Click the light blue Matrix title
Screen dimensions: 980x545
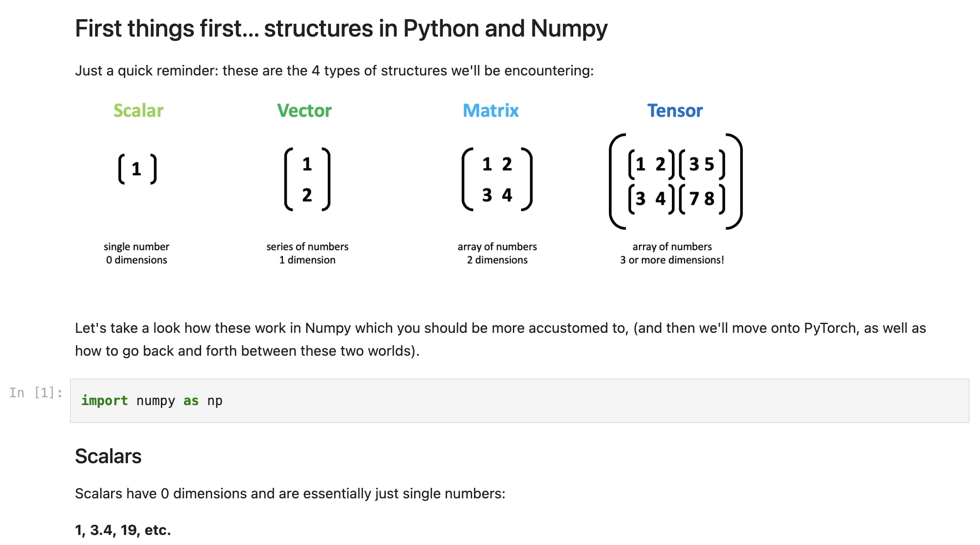pos(491,111)
